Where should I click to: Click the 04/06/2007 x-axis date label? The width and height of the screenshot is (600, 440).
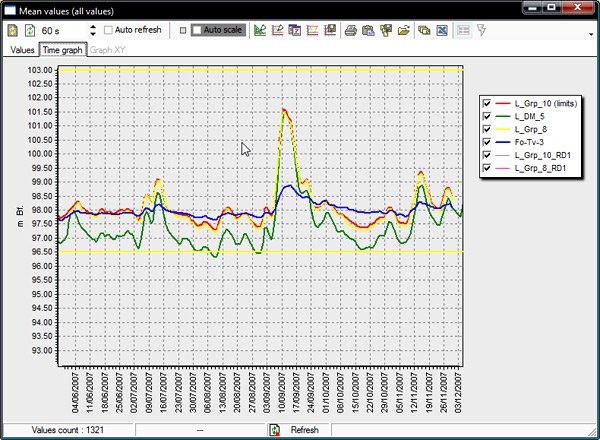pyautogui.click(x=75, y=393)
